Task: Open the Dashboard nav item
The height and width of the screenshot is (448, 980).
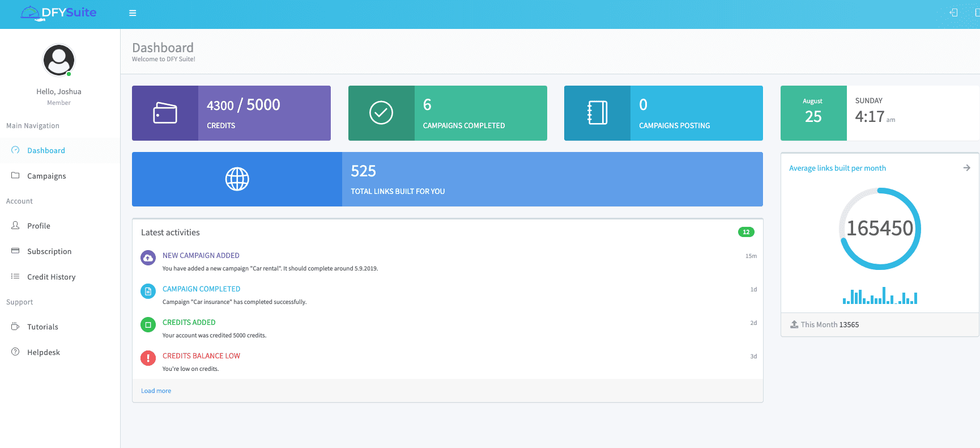Action: tap(59, 150)
